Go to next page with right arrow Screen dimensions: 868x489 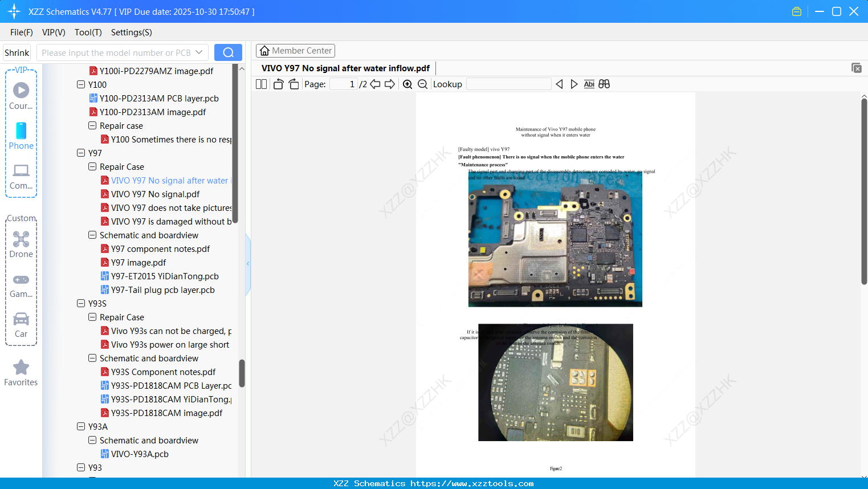pos(390,84)
